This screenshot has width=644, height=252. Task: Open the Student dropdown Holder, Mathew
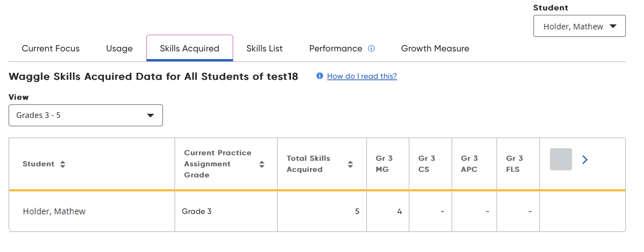(x=579, y=26)
